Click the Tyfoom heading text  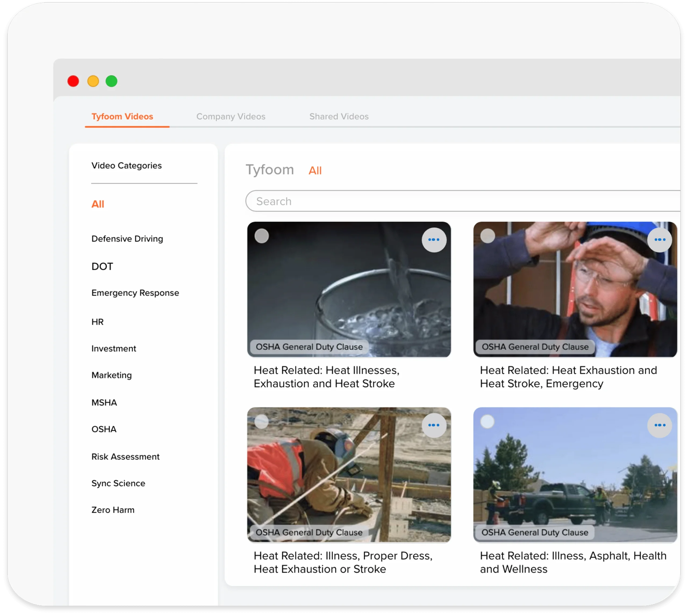(x=270, y=170)
